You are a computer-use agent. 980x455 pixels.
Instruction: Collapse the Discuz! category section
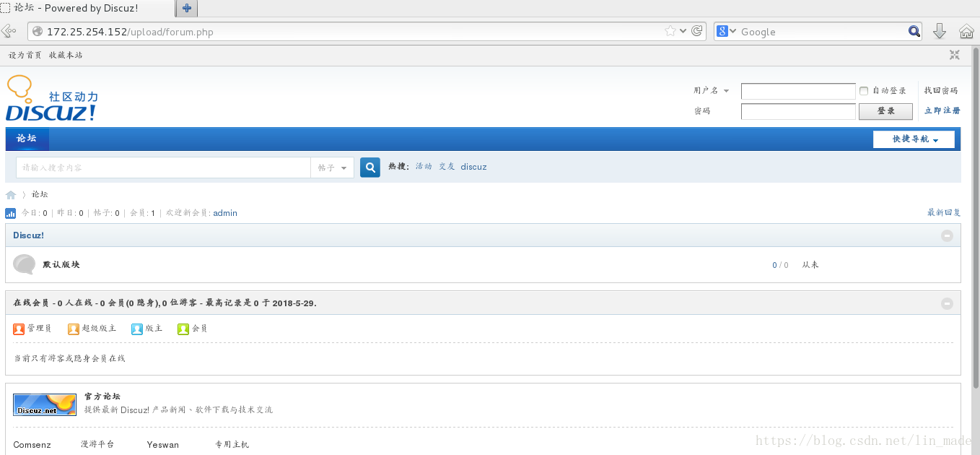coord(948,235)
